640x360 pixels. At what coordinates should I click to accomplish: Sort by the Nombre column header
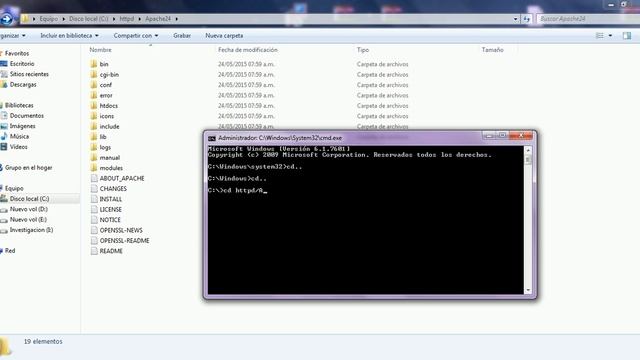pyautogui.click(x=100, y=50)
